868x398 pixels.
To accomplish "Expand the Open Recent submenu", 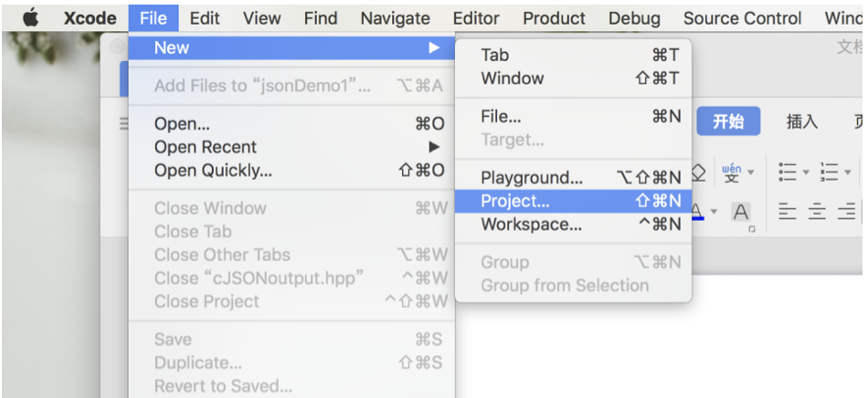I will click(x=291, y=147).
